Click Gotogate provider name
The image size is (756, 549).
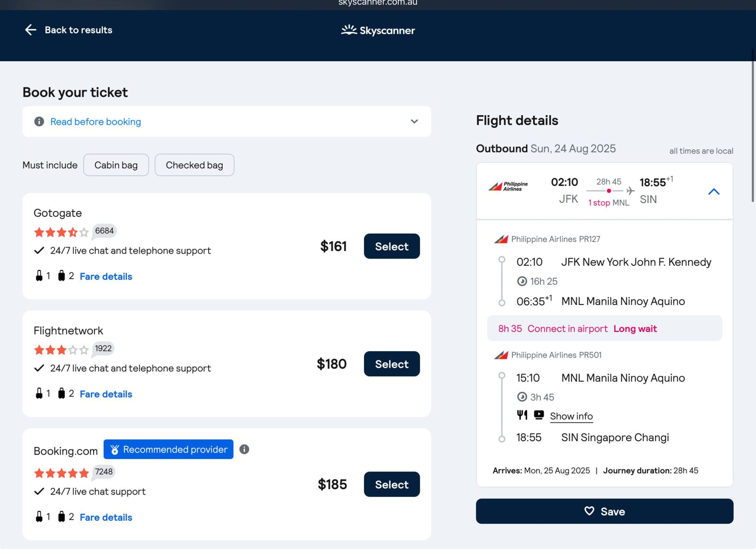(x=58, y=213)
